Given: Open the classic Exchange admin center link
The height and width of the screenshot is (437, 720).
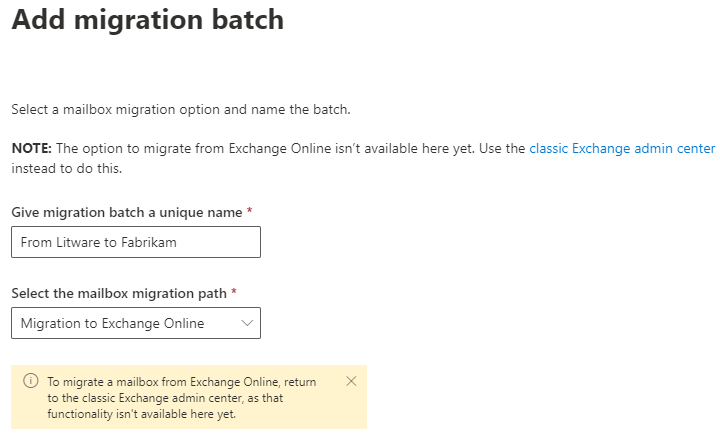Looking at the screenshot, I should pyautogui.click(x=622, y=149).
